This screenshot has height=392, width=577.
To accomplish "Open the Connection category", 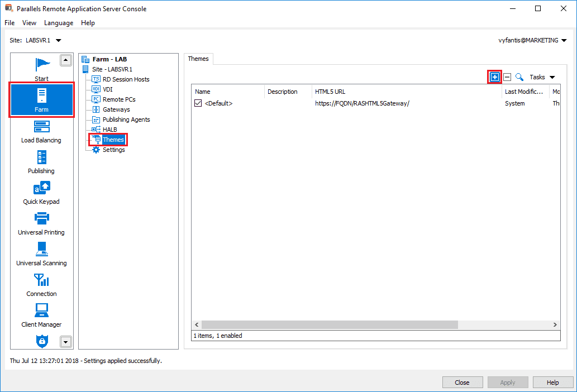I will click(x=41, y=285).
